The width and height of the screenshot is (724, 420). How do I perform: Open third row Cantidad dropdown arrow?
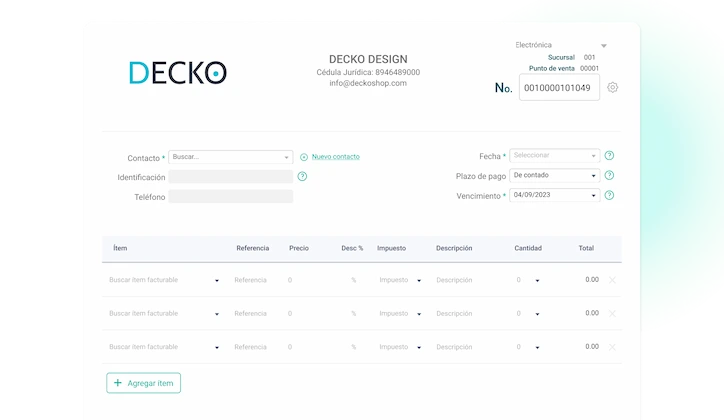click(537, 348)
